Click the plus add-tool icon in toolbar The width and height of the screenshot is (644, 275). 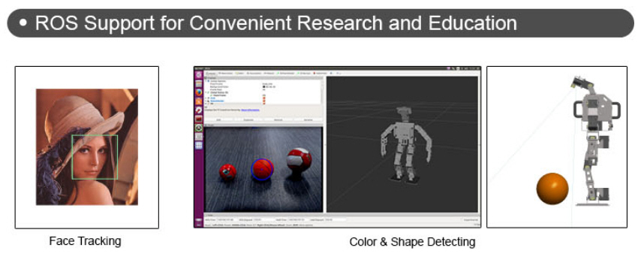[331, 73]
